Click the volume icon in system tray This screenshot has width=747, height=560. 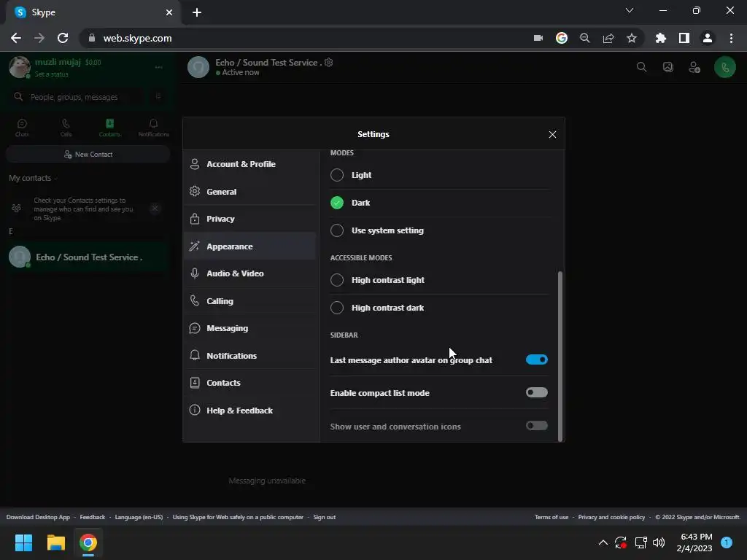659,542
